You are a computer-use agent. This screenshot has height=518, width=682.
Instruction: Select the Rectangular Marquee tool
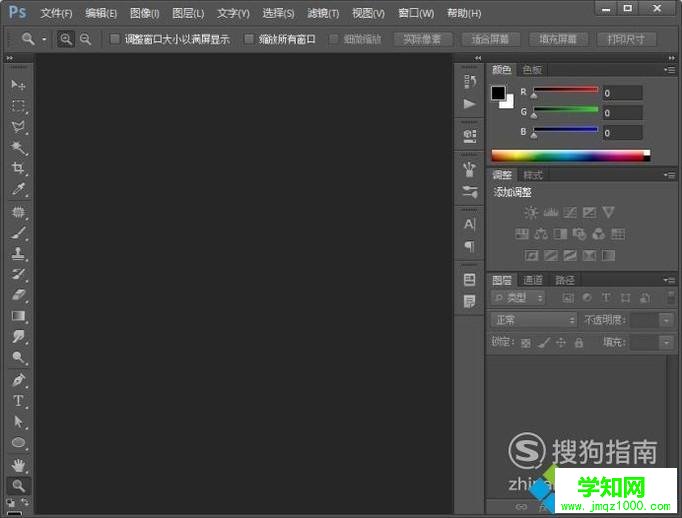[x=18, y=106]
